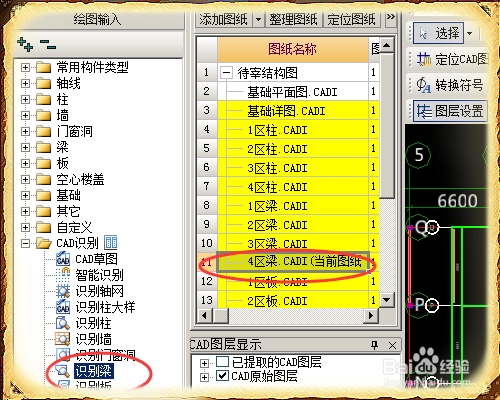Expand the 空心楼盖 tree node
Viewport: 500px width, 400px height.
[x=25, y=179]
